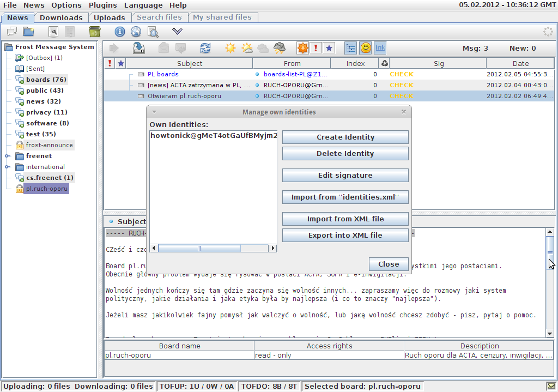Open the News menu
The image size is (558, 392).
point(34,5)
